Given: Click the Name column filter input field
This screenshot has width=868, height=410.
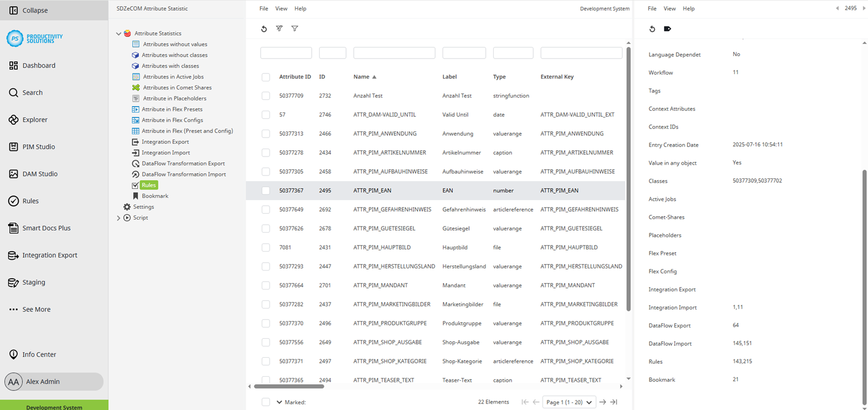Looking at the screenshot, I should click(x=394, y=52).
